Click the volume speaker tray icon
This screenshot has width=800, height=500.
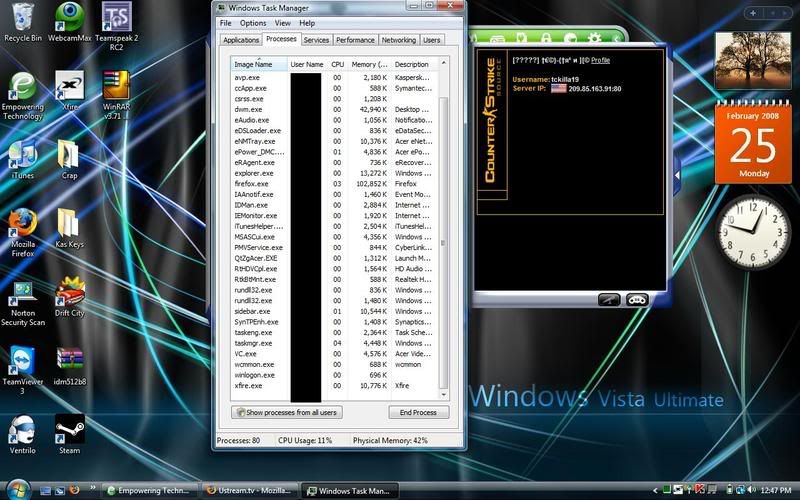coord(752,490)
